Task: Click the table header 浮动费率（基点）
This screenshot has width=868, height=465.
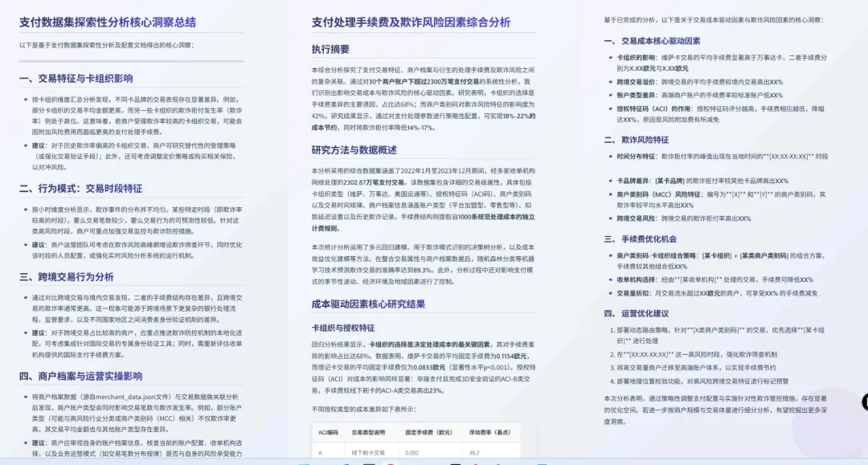Action: coord(490,432)
